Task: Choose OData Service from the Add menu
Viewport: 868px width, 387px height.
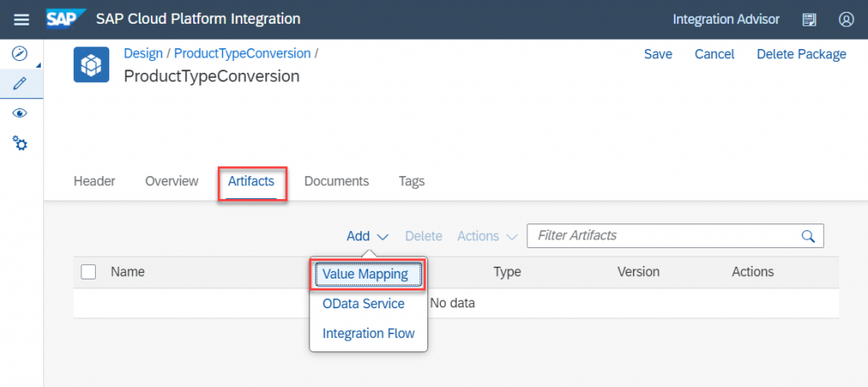Action: 364,304
